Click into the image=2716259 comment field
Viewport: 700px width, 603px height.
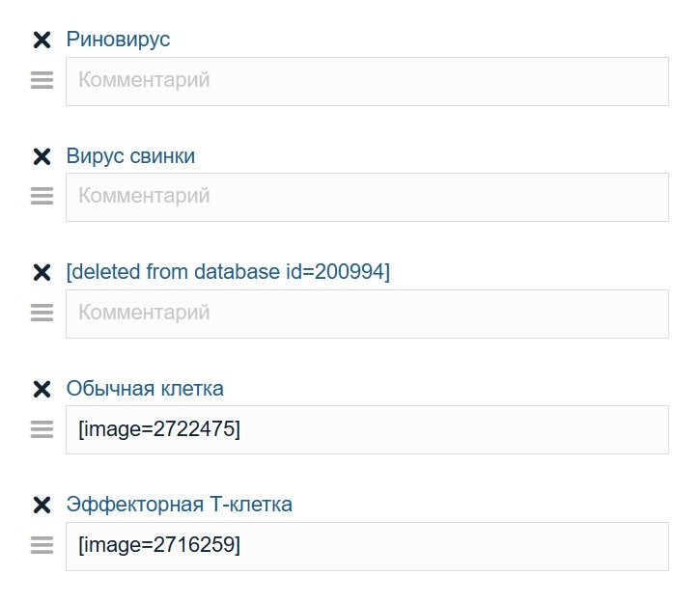[367, 546]
